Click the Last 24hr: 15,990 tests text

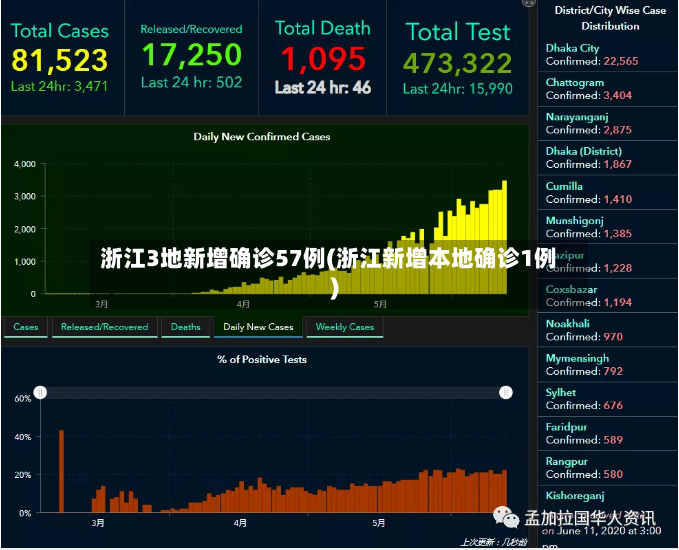[x=458, y=89]
